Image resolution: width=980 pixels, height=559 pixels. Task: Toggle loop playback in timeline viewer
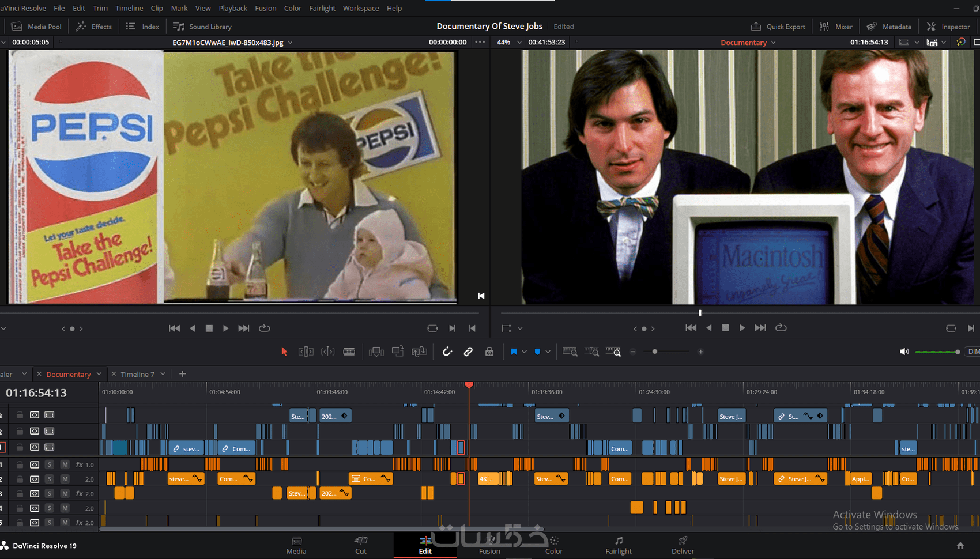pos(781,328)
